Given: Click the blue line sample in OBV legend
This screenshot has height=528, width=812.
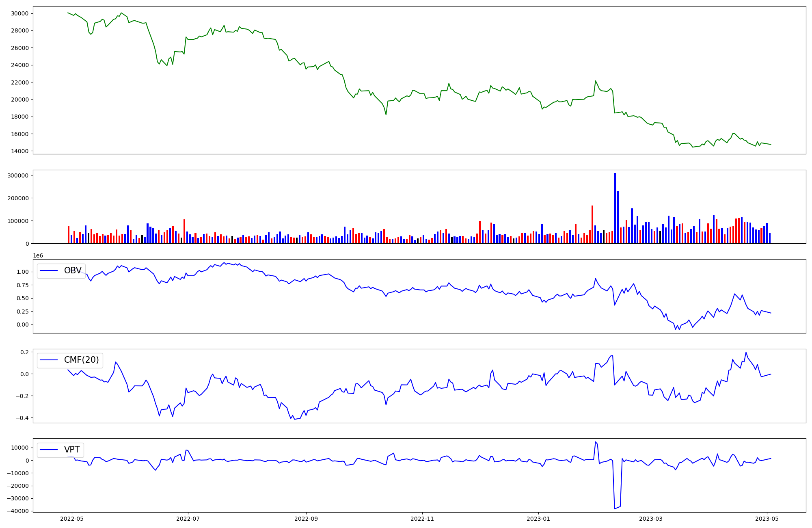Looking at the screenshot, I should point(49,271).
